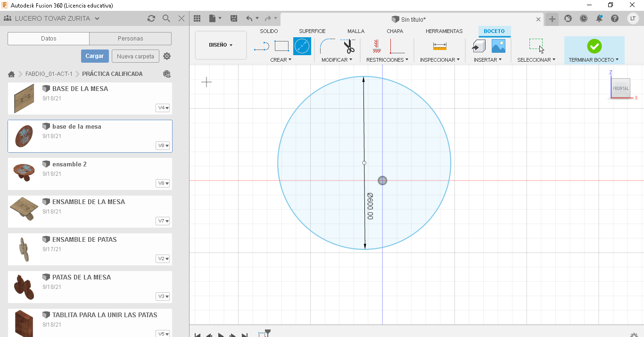Expand the MODIFICAR dropdown
The width and height of the screenshot is (644, 337).
coord(337,60)
